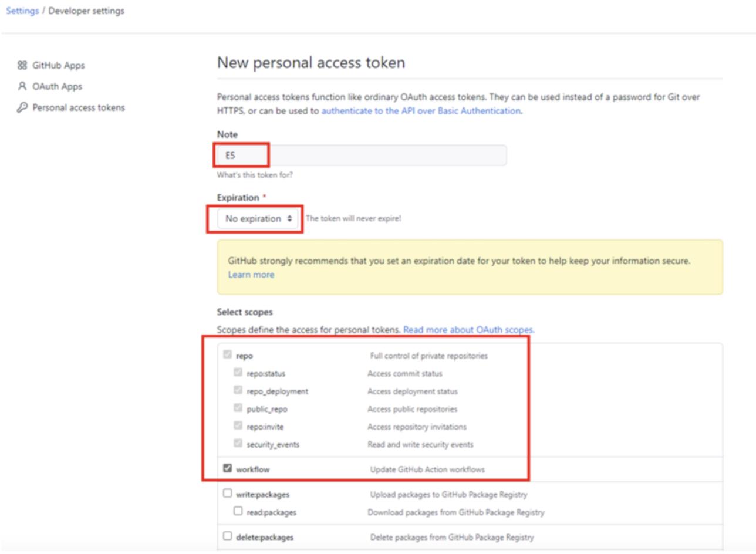Click the "Access commit status" description

[x=405, y=373]
